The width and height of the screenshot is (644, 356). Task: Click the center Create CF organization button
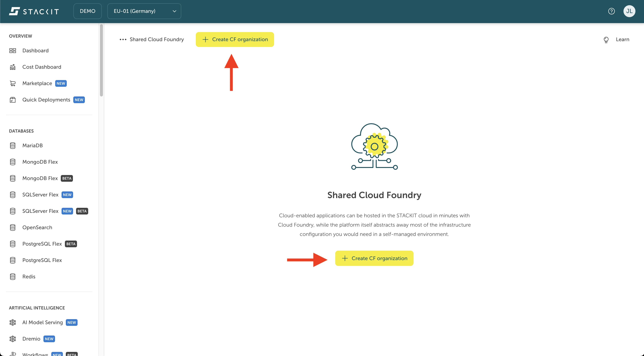pos(374,258)
